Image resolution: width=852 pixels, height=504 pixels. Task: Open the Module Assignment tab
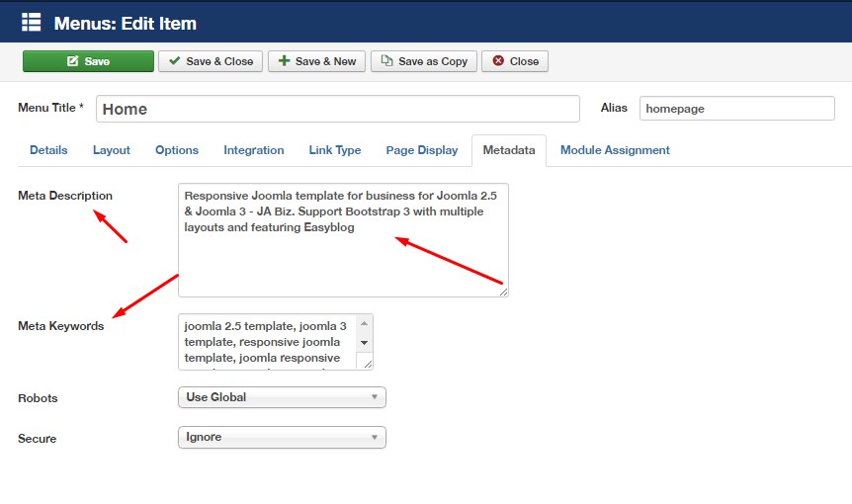pyautogui.click(x=615, y=150)
